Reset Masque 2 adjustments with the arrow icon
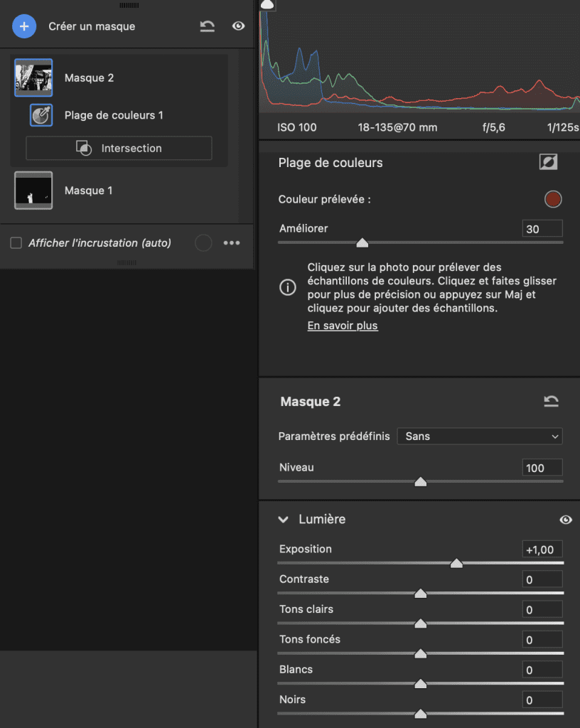This screenshot has width=580, height=728. click(551, 402)
